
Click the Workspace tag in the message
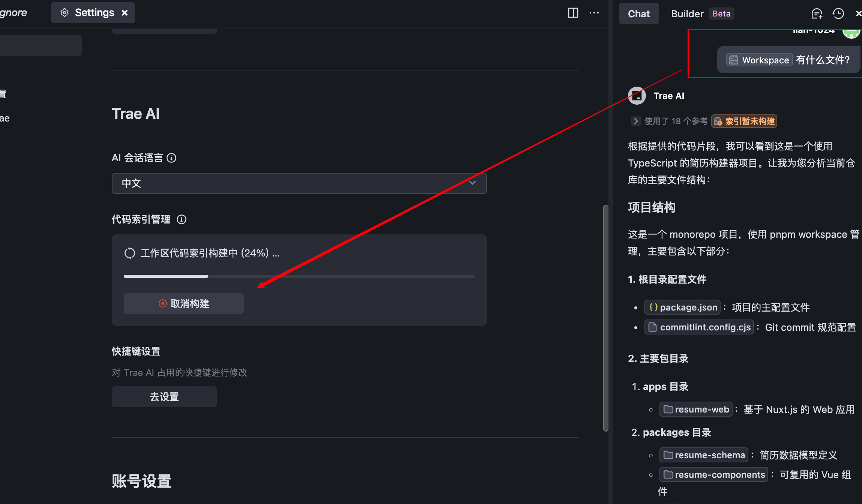[758, 60]
